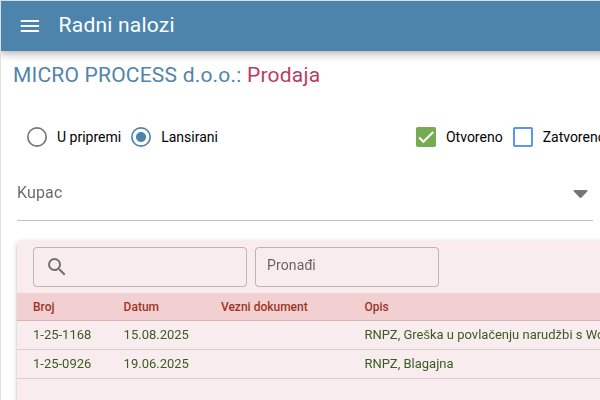This screenshot has width=600, height=400.
Task: Sort by the Broj column header
Action: coord(44,307)
